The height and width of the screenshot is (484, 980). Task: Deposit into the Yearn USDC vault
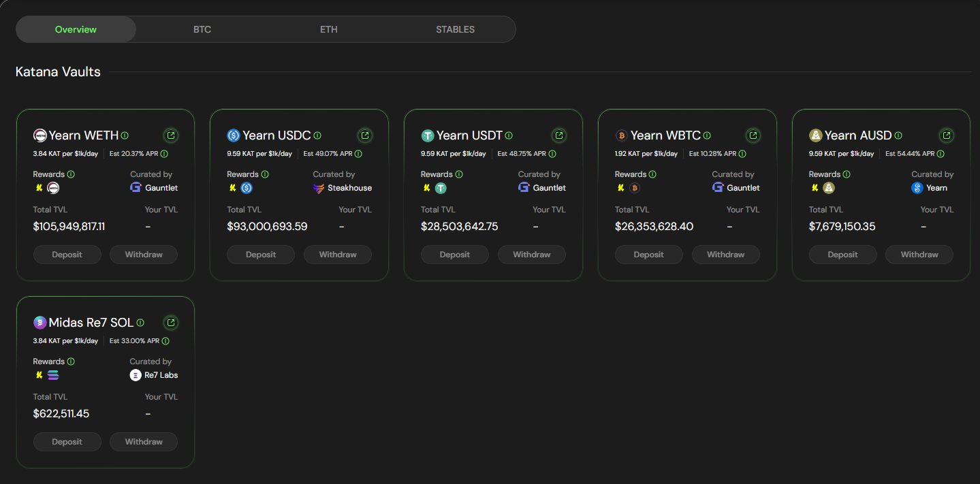261,255
